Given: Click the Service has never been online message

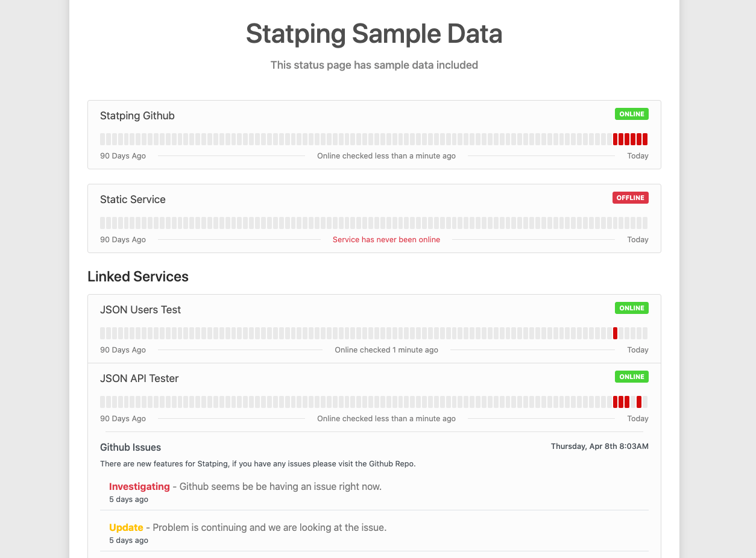Looking at the screenshot, I should [386, 239].
